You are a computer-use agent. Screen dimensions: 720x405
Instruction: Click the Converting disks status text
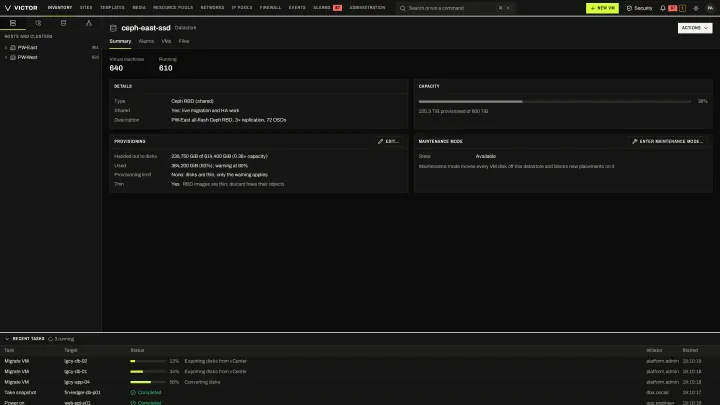tap(202, 382)
